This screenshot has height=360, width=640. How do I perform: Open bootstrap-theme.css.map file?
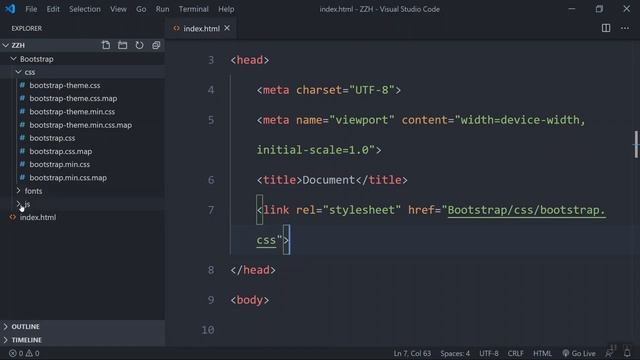pyautogui.click(x=73, y=98)
